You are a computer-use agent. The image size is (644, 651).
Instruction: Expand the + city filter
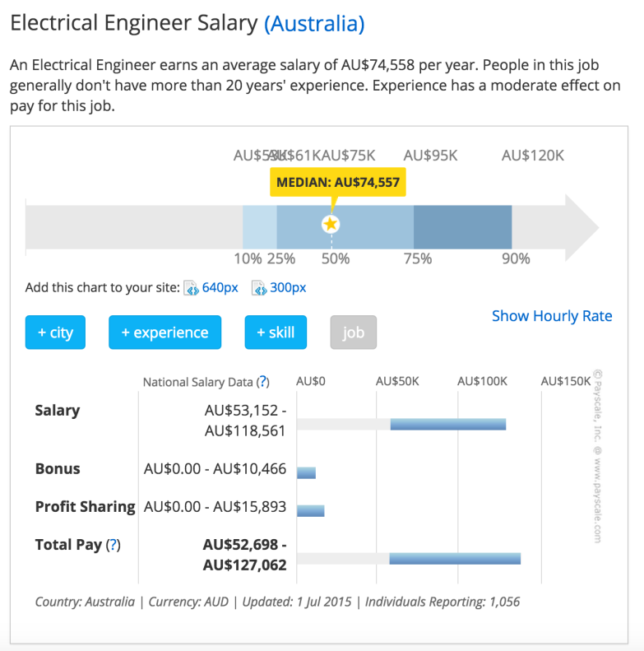pos(55,332)
